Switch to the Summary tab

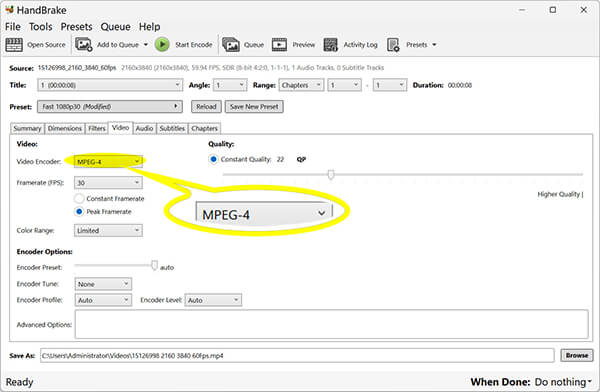27,128
